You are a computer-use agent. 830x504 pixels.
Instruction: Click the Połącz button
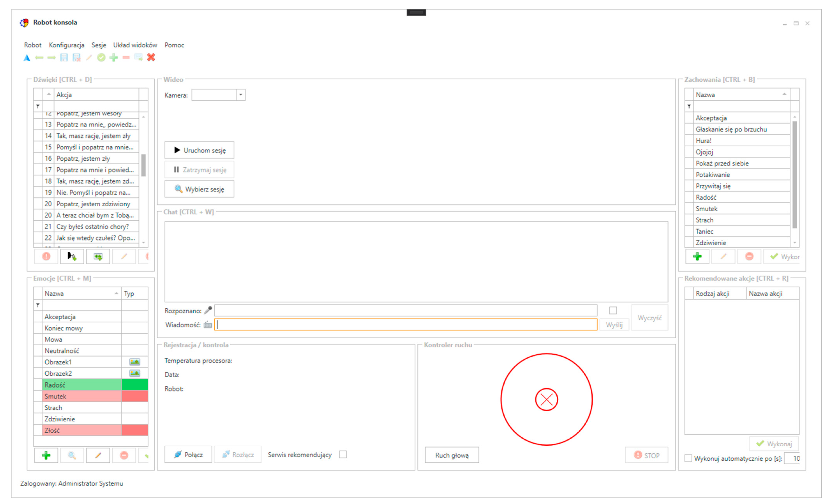click(188, 455)
